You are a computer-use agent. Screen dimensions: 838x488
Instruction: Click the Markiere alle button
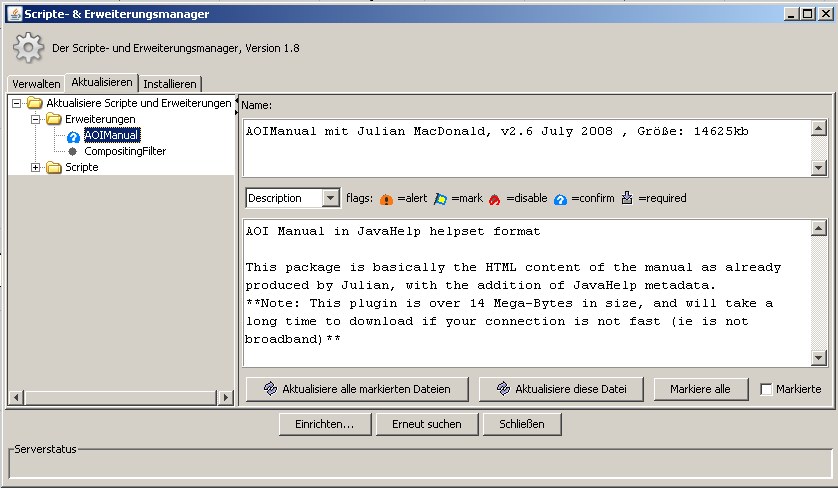click(x=700, y=389)
